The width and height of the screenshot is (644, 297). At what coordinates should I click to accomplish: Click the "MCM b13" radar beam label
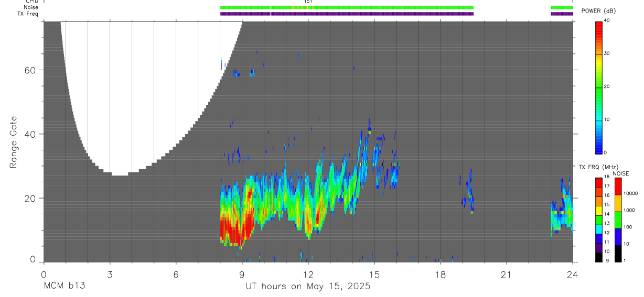[x=65, y=286]
